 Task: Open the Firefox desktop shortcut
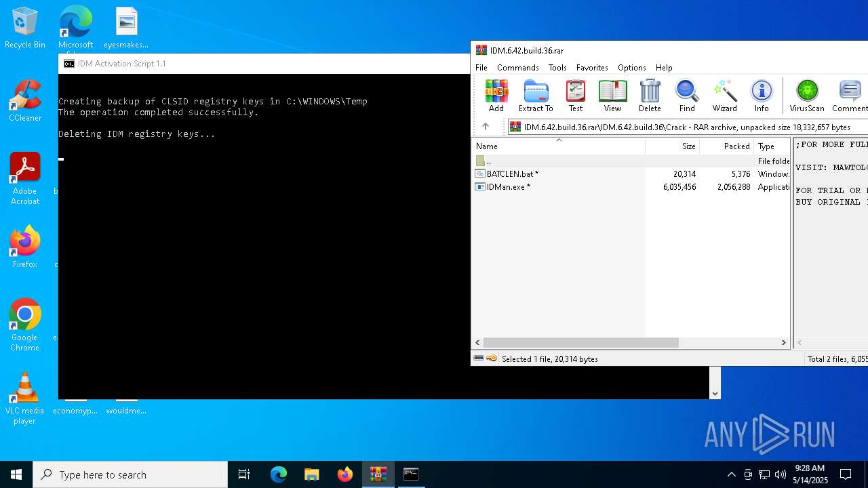25,247
